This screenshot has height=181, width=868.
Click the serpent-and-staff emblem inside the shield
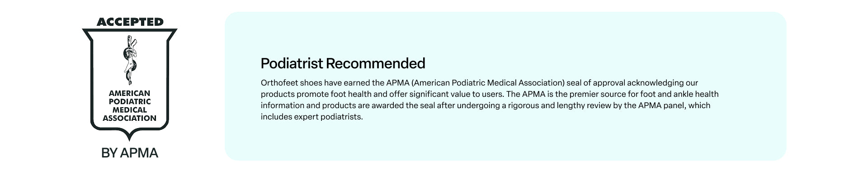129,60
